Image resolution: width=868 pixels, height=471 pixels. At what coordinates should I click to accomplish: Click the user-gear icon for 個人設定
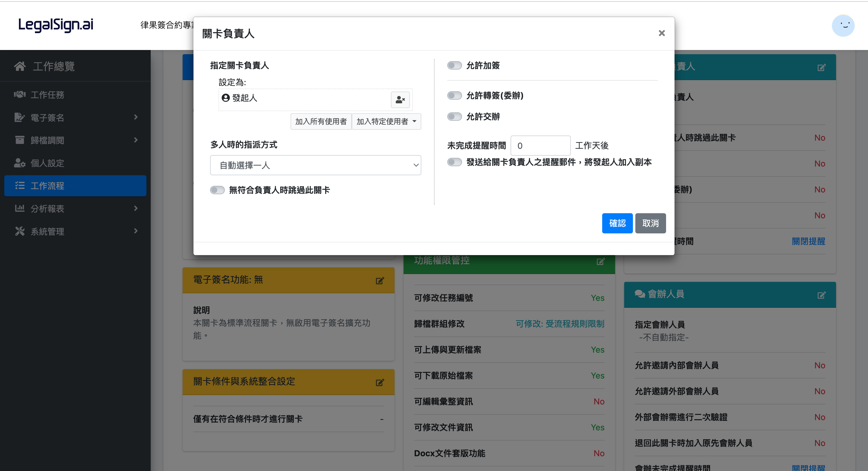[x=20, y=163]
